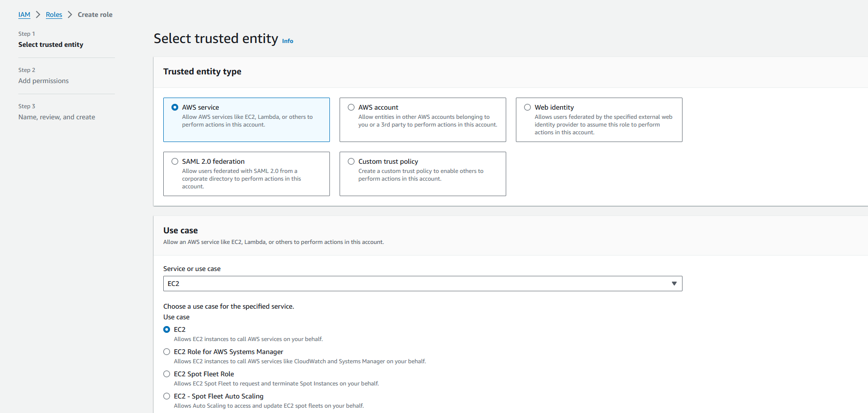
Task: Click the Add permissions step label
Action: pyautogui.click(x=43, y=81)
